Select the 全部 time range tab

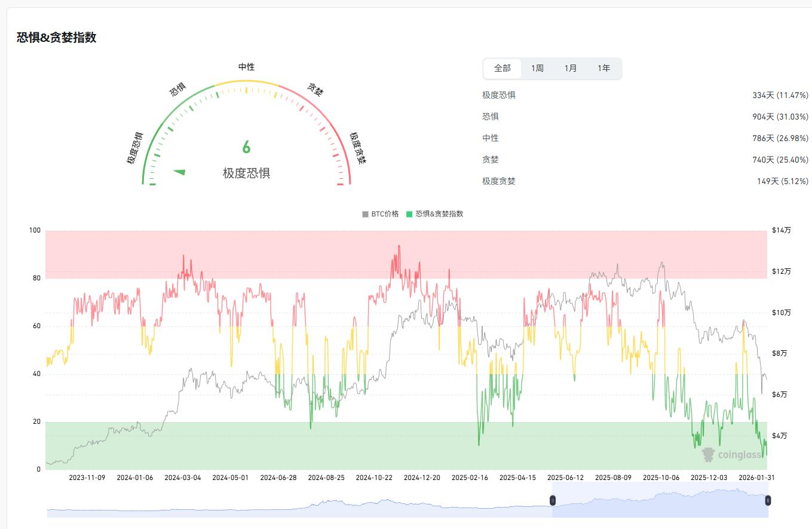click(502, 68)
